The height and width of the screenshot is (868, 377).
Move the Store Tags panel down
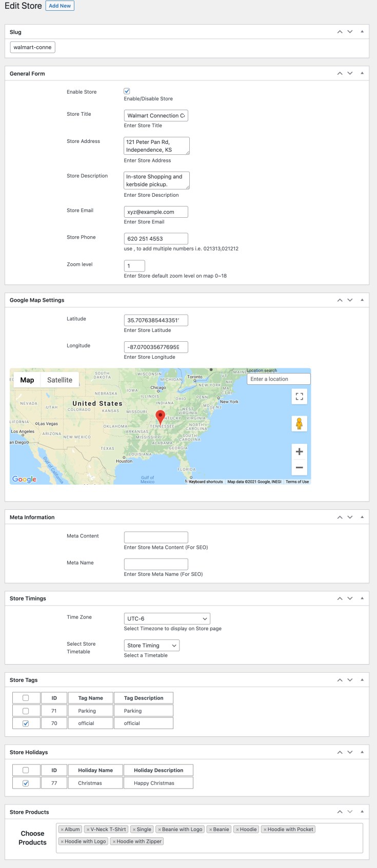350,679
